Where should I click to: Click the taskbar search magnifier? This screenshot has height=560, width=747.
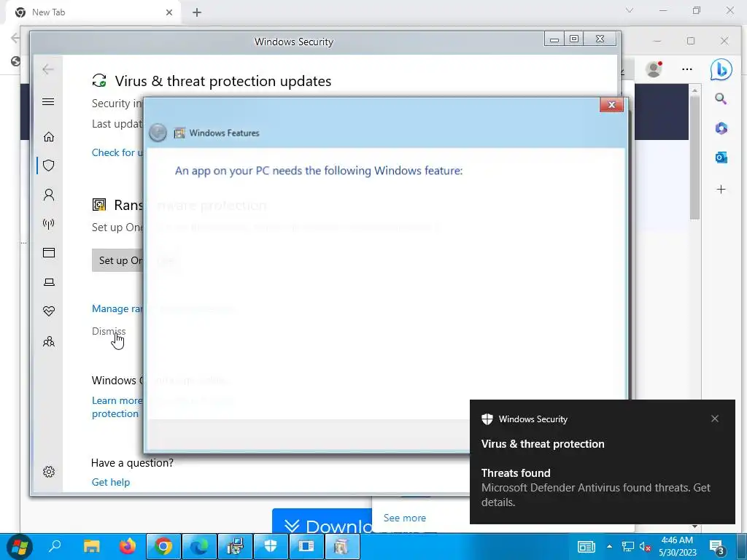55,546
